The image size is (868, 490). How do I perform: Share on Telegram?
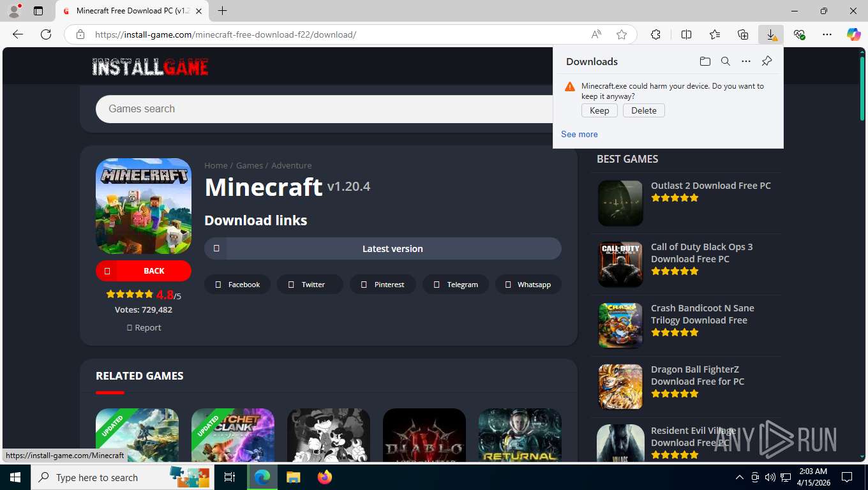(x=456, y=285)
